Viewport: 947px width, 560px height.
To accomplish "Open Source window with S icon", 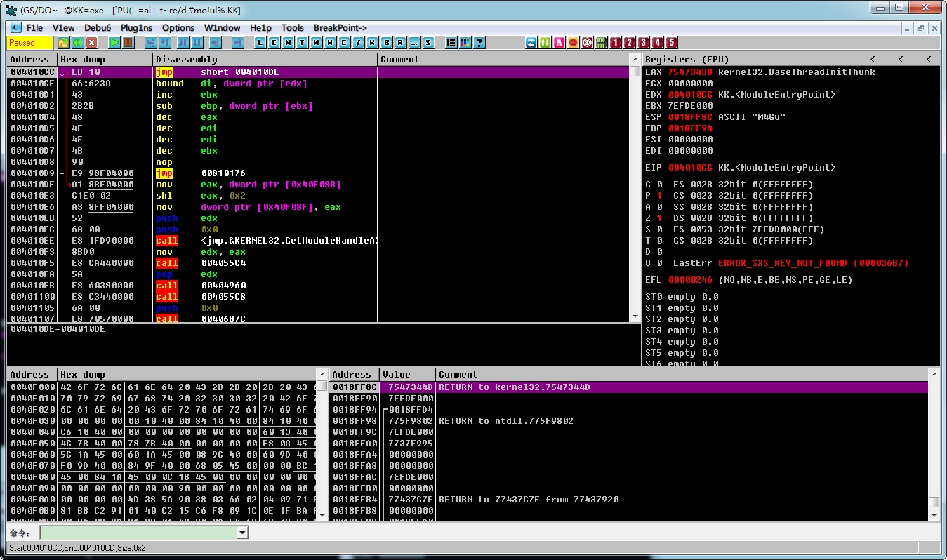I will tap(428, 43).
